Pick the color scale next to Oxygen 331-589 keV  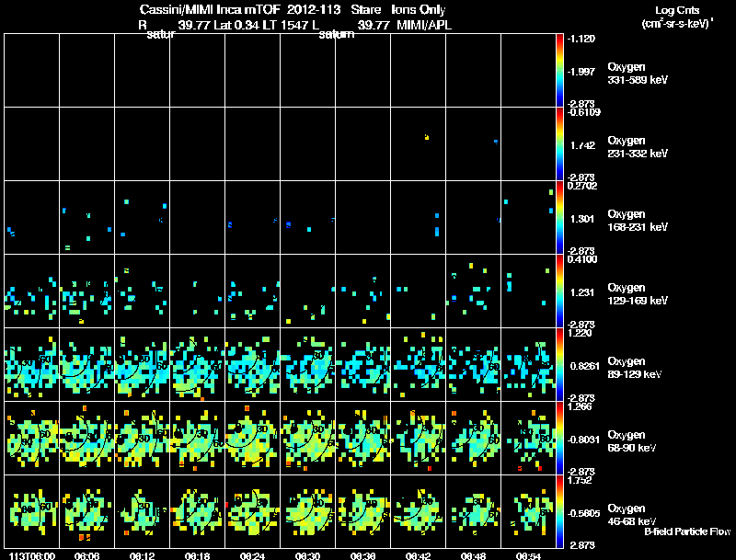pyautogui.click(x=559, y=71)
